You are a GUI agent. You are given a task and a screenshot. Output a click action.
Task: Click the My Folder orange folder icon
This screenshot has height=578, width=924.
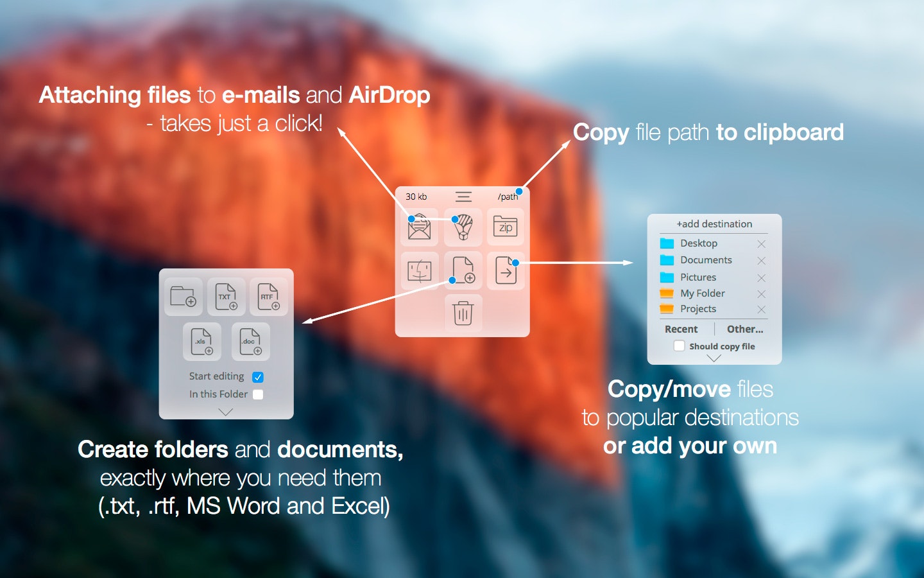(667, 293)
